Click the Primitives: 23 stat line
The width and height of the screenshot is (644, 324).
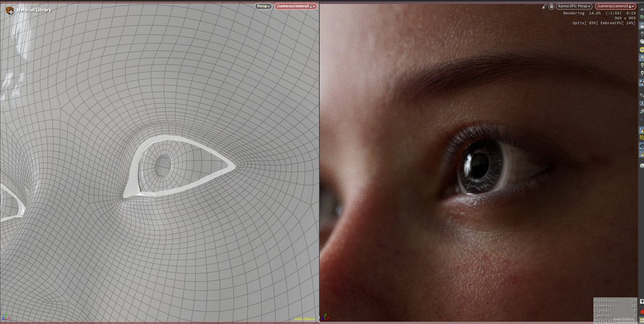coord(615,301)
